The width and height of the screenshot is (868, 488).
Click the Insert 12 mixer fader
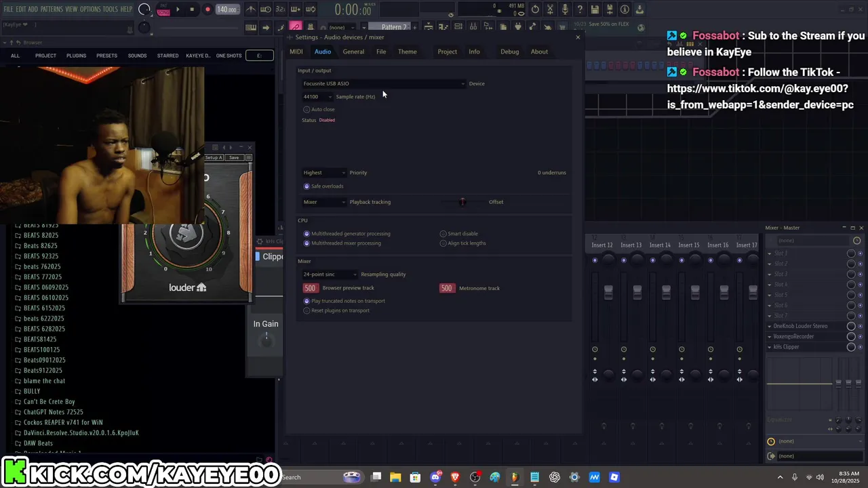click(608, 292)
